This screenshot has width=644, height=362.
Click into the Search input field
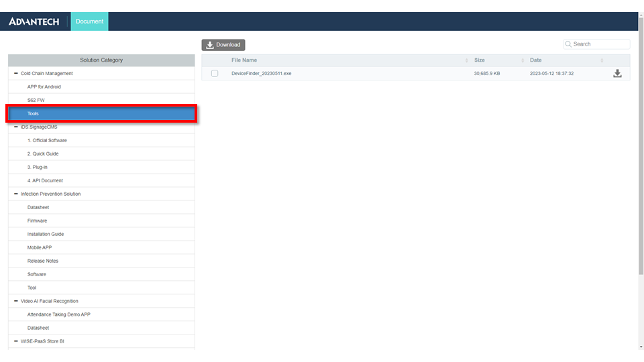pyautogui.click(x=600, y=44)
